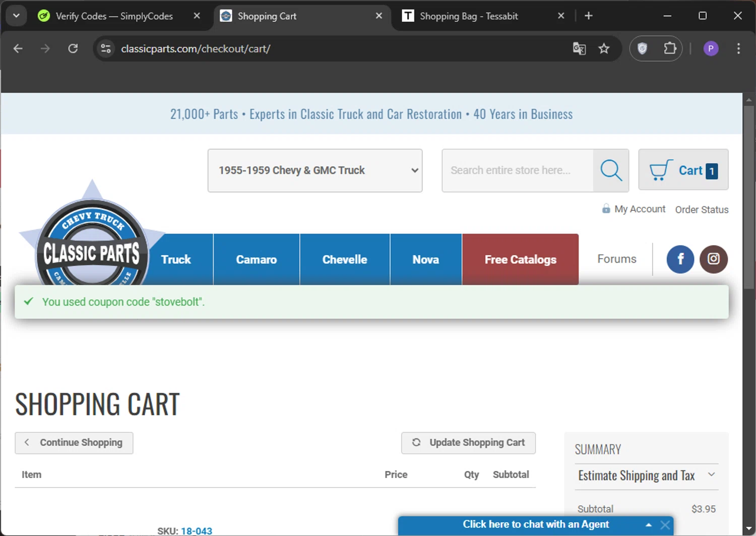Expand Estimate Shipping and Tax section
756x536 pixels.
tap(647, 475)
